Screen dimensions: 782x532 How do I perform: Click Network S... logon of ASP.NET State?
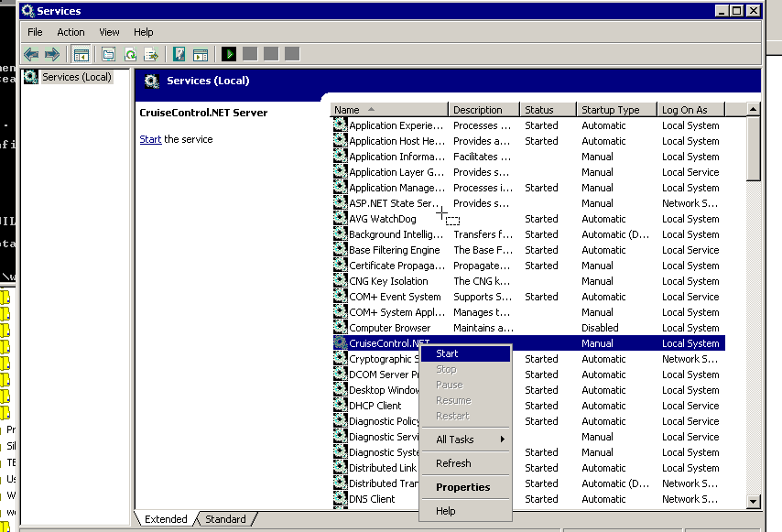click(690, 203)
